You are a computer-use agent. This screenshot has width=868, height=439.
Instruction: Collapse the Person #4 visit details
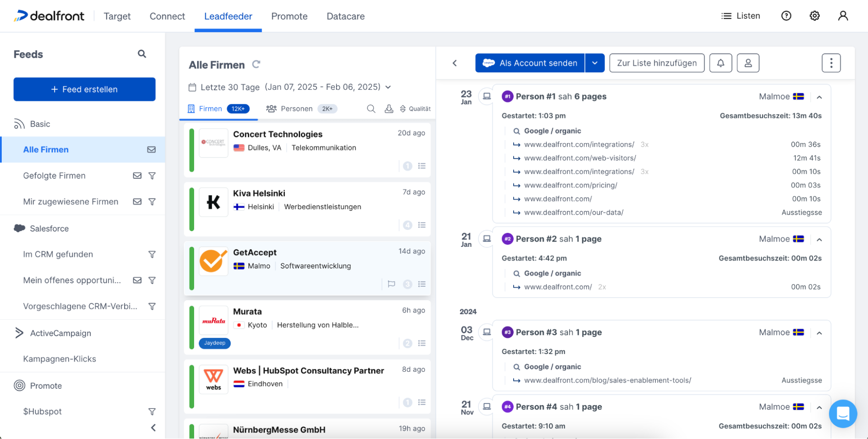(x=819, y=407)
